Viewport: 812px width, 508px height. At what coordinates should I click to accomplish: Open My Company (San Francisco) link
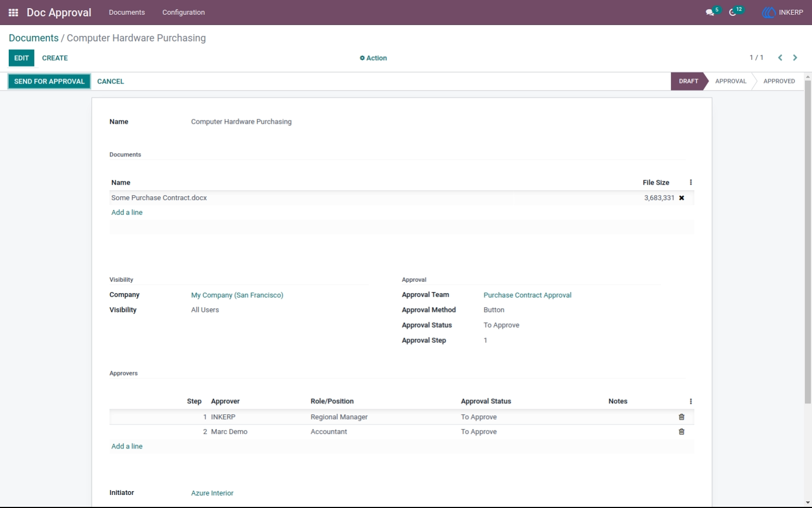pos(237,295)
